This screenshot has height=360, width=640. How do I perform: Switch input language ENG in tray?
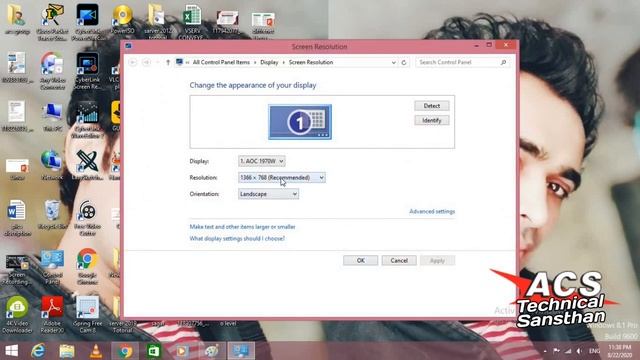(x=594, y=351)
